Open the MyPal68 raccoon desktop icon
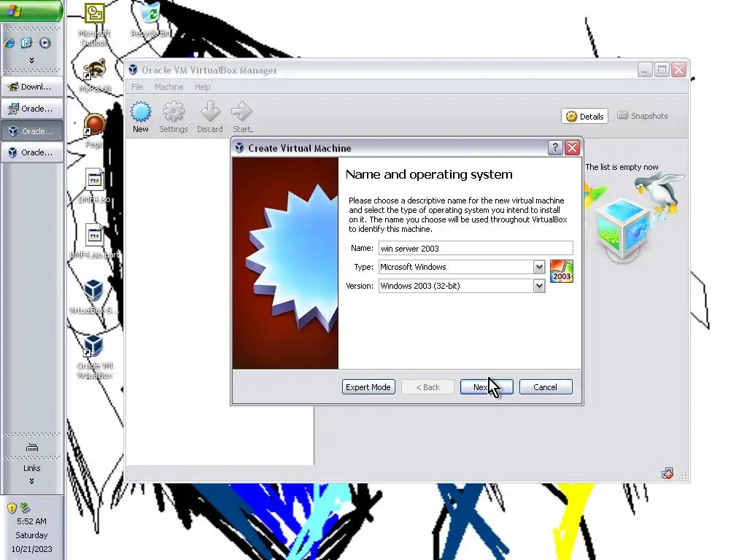747x560 pixels. (94, 75)
